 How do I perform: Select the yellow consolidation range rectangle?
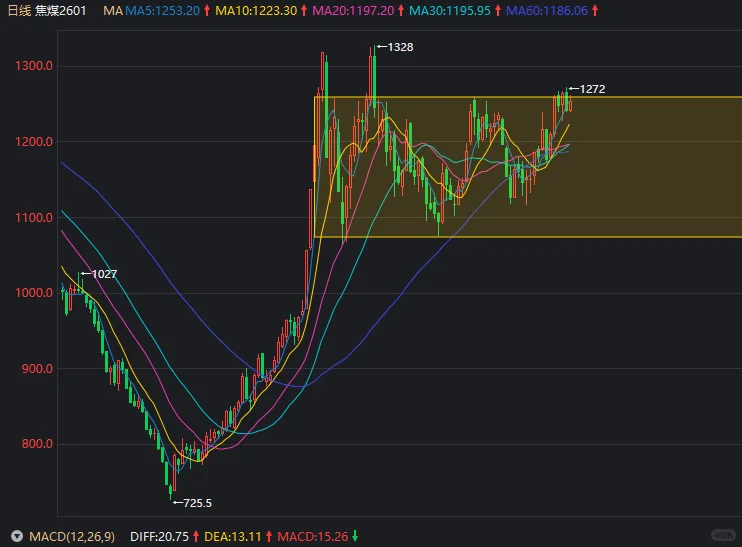tap(528, 167)
